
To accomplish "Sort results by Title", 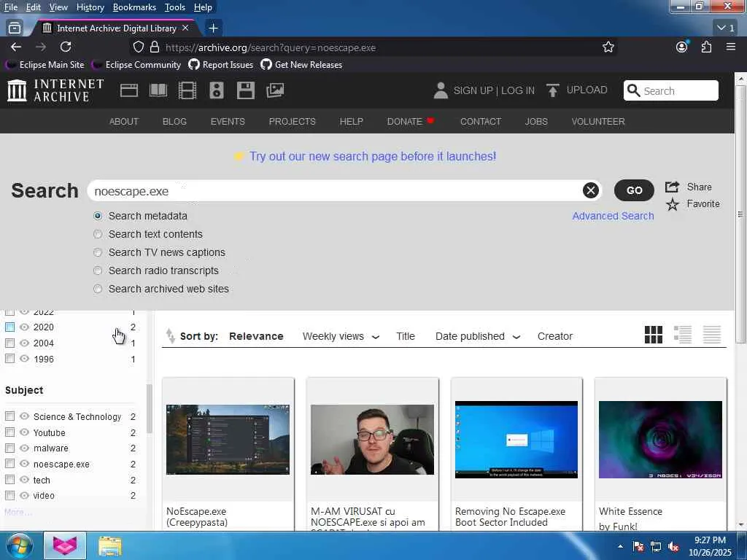I will tap(406, 336).
